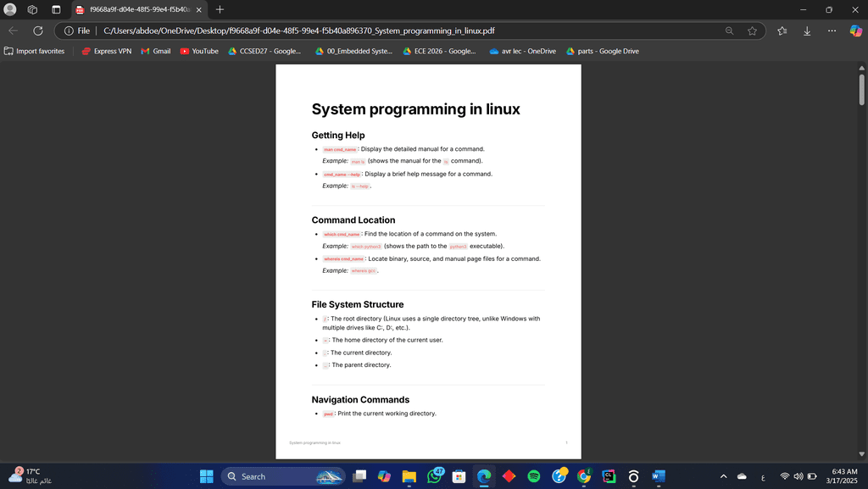Click Import favorites in bookmarks bar
This screenshot has height=489, width=868.
34,51
